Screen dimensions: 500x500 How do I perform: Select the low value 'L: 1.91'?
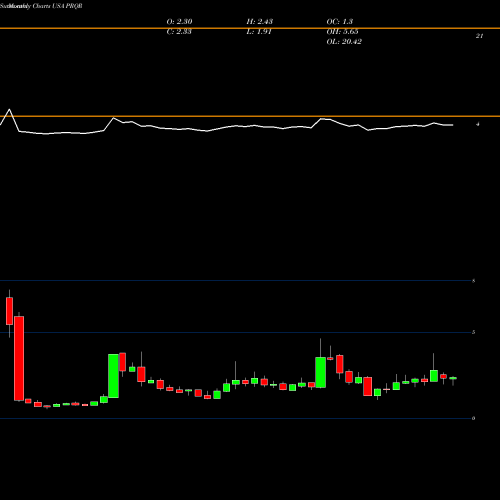click(259, 32)
